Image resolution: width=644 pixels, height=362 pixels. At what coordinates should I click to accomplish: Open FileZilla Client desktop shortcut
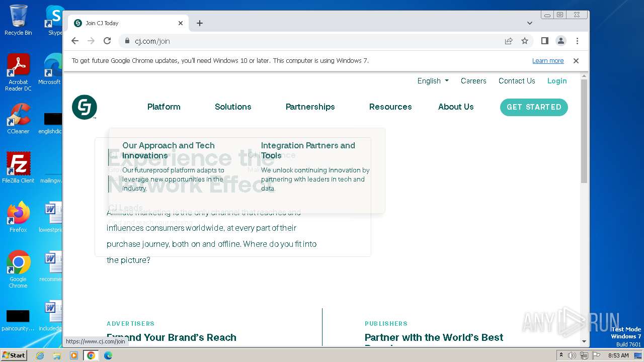pyautogui.click(x=18, y=167)
